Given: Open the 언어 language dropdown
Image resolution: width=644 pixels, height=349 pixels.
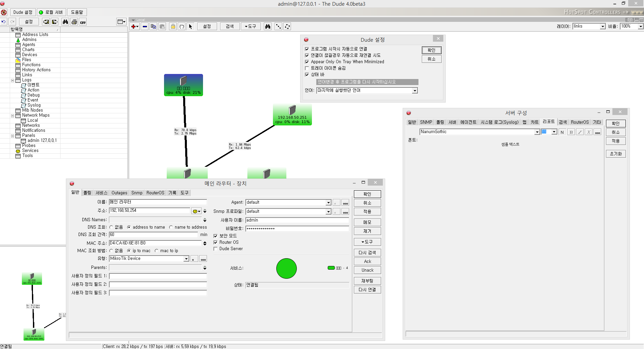Looking at the screenshot, I should click(x=415, y=90).
